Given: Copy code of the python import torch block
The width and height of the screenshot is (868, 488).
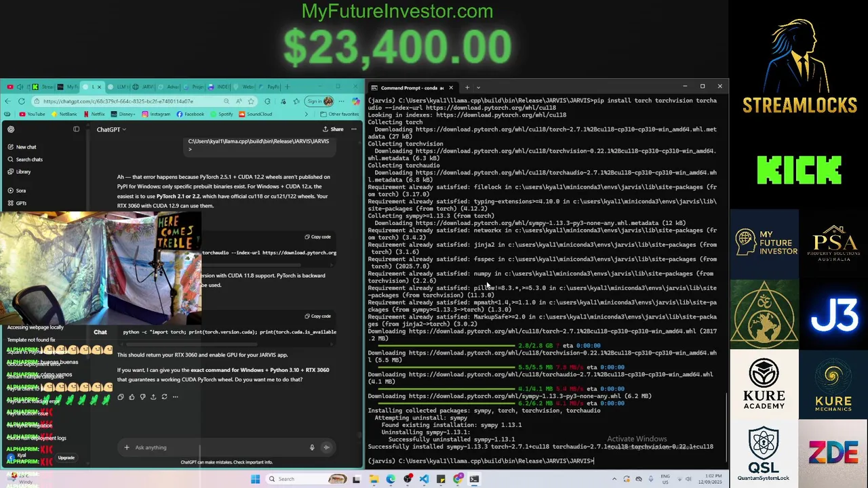Looking at the screenshot, I should click(318, 316).
